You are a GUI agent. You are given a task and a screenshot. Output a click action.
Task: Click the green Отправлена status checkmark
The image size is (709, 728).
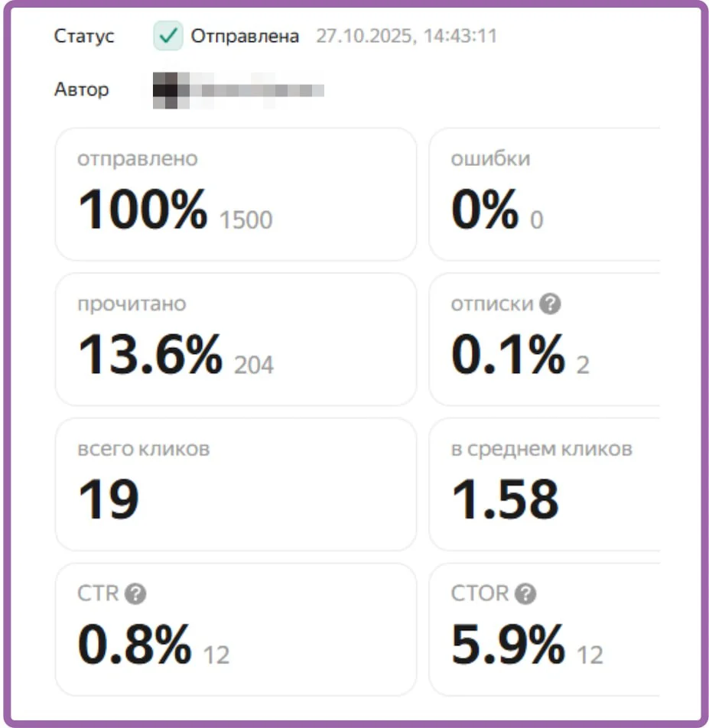167,36
